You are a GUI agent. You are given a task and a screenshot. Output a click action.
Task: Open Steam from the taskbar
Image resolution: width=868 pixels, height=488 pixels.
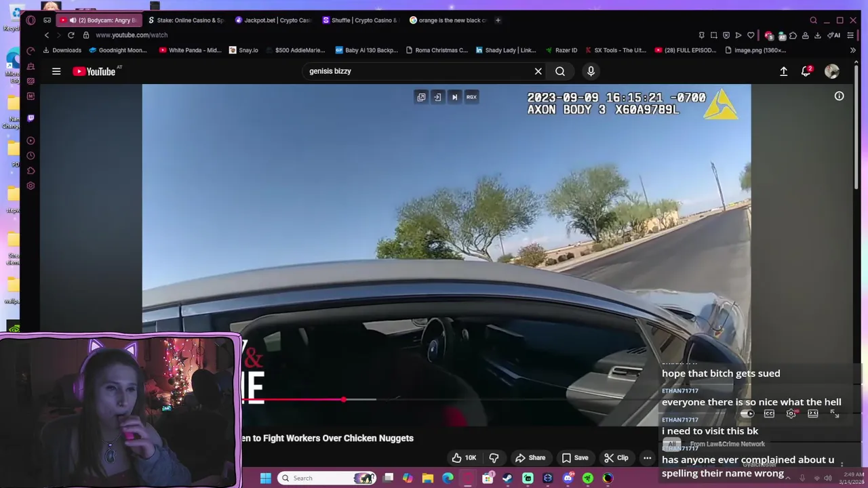click(x=507, y=478)
